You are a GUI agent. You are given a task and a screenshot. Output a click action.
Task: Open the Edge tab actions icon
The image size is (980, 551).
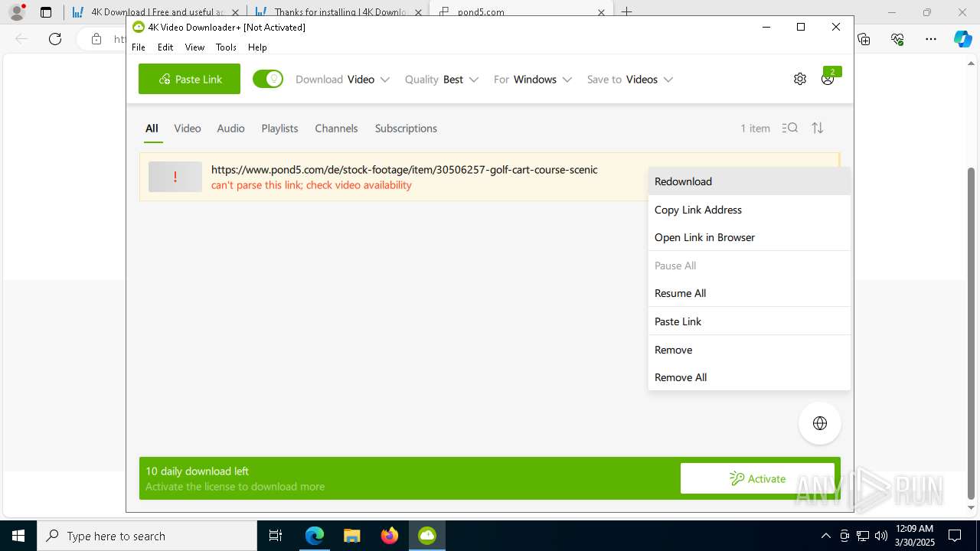(46, 11)
